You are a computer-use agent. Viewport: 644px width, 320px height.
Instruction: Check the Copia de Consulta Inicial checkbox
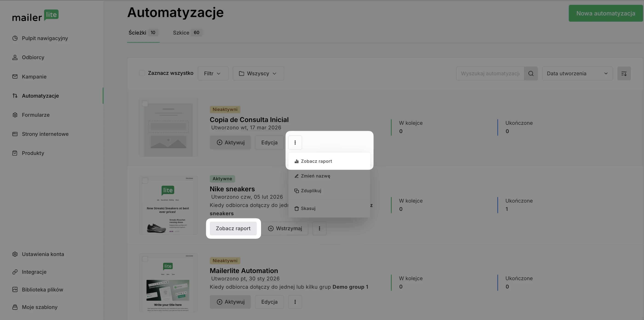point(145,104)
